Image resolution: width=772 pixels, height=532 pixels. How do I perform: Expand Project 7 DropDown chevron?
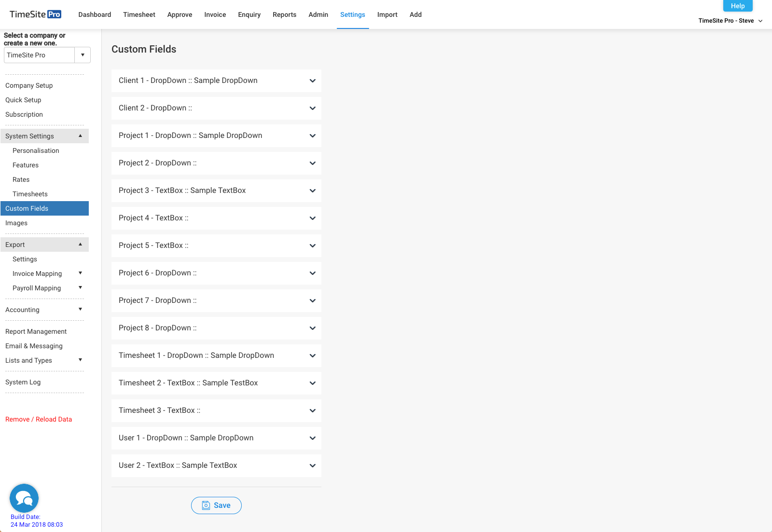[313, 301]
